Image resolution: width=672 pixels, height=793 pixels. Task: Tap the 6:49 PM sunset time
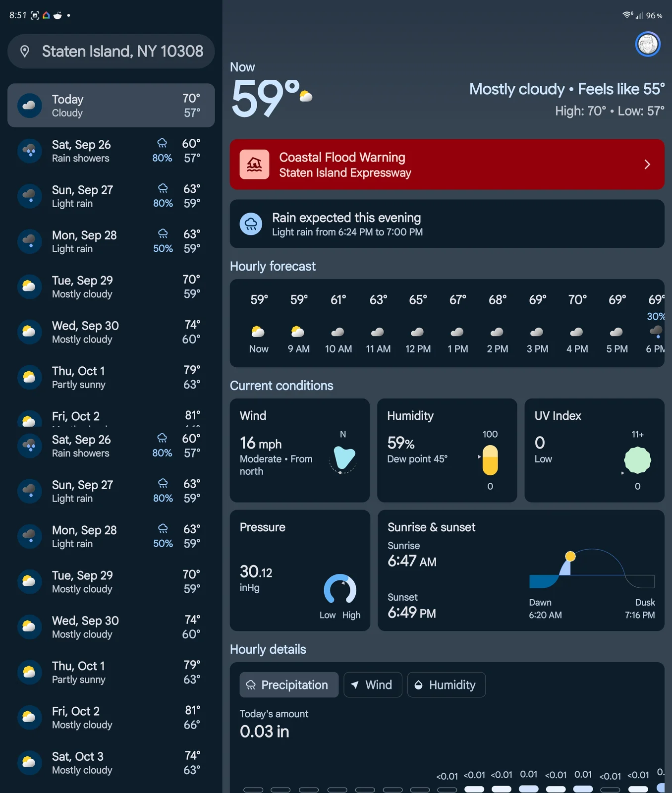(x=412, y=613)
